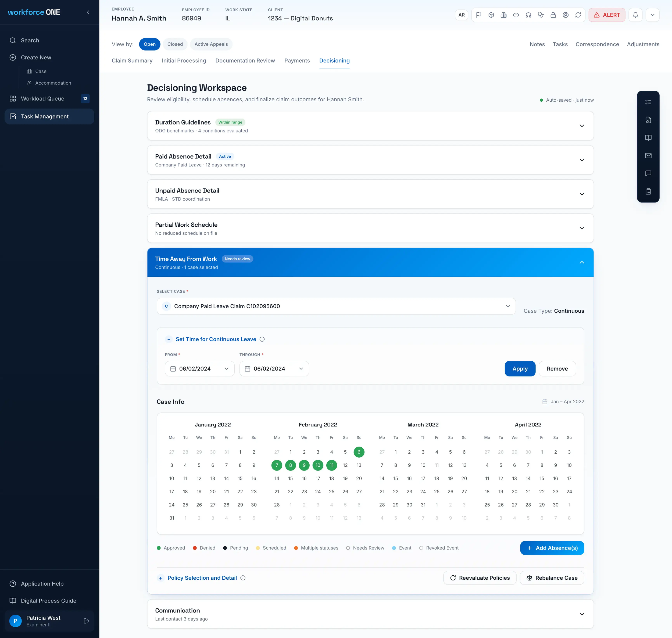Select approved February 9 on calendar
Image resolution: width=672 pixels, height=638 pixels.
[x=304, y=465]
